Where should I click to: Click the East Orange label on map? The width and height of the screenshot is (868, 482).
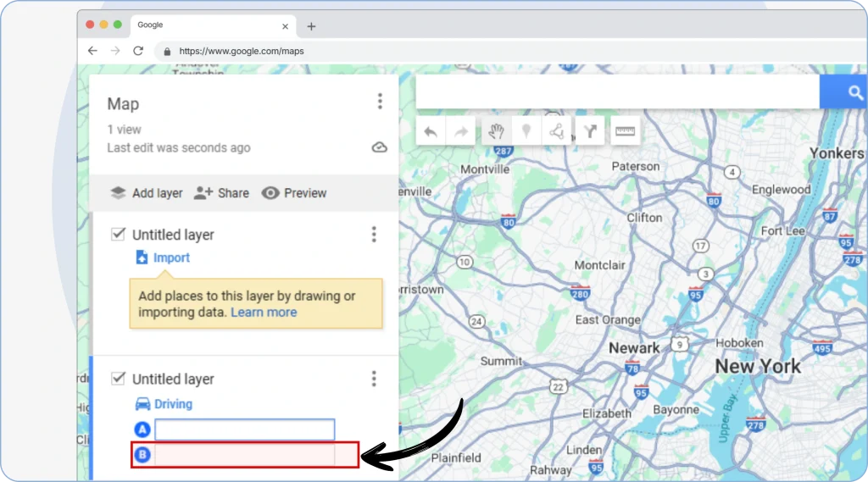coord(608,320)
